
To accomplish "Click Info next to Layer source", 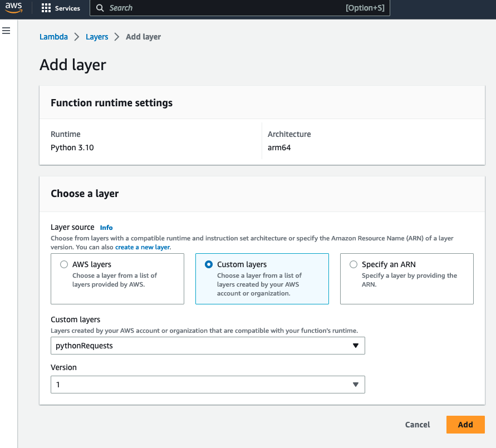I will pyautogui.click(x=106, y=227).
